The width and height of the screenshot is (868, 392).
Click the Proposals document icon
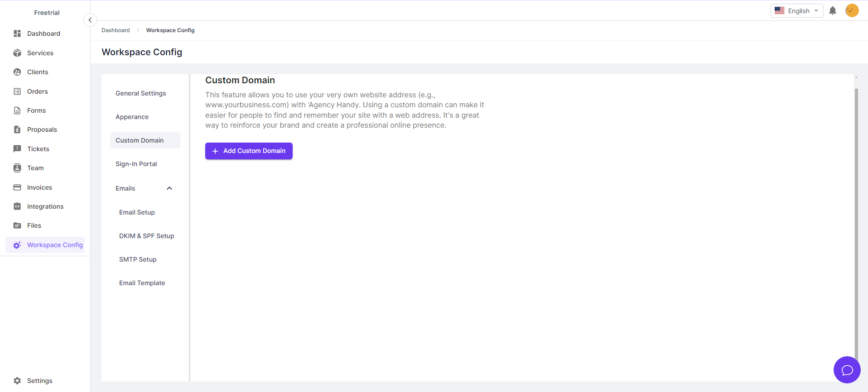17,129
